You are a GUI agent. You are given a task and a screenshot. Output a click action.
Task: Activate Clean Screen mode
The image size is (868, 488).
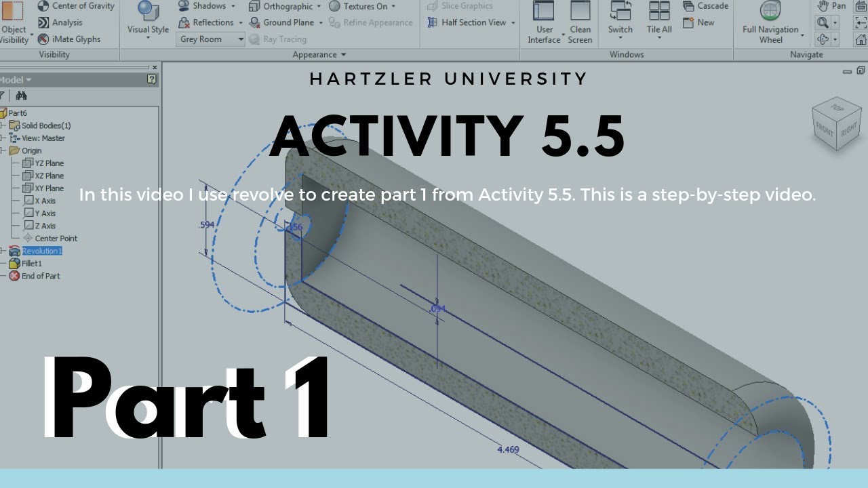click(x=580, y=22)
